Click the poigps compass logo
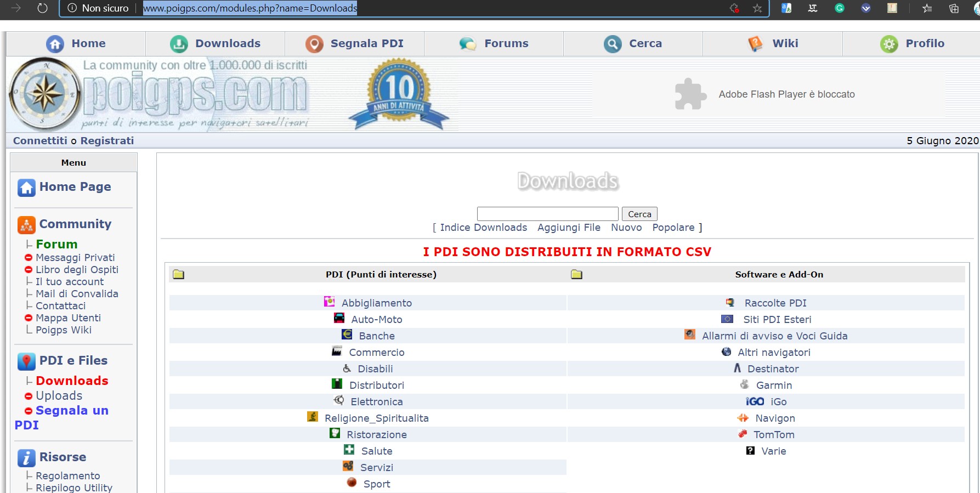980x493 pixels. point(45,94)
